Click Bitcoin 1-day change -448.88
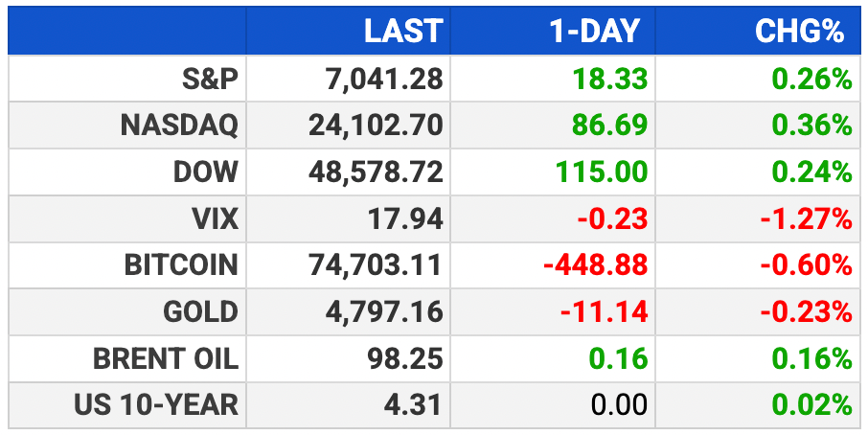This screenshot has height=435, width=868. [x=596, y=265]
